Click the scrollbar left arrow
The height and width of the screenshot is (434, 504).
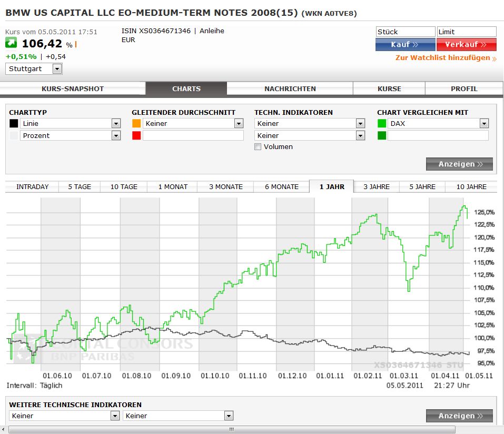tap(3, 429)
